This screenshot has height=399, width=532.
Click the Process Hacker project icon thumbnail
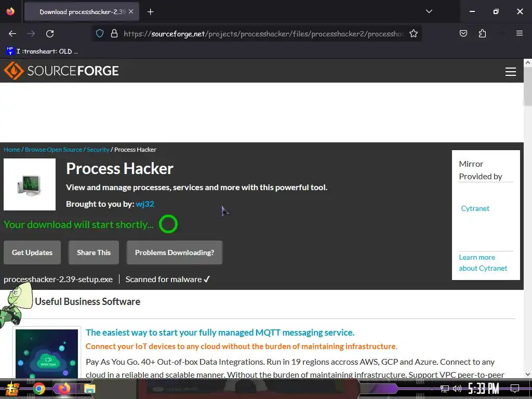pyautogui.click(x=30, y=184)
